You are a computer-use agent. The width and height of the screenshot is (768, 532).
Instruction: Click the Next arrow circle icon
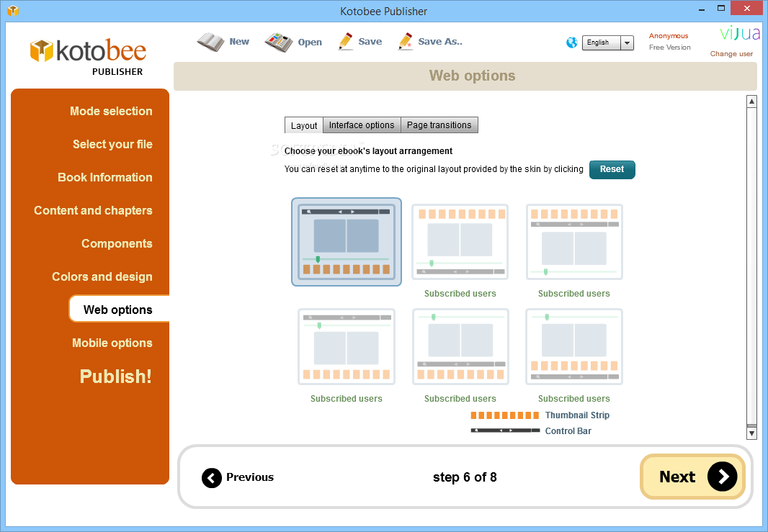[723, 476]
